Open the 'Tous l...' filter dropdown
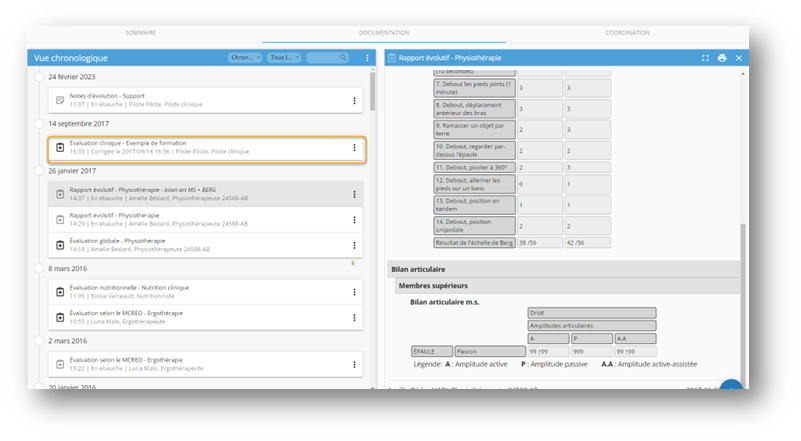 [x=285, y=58]
